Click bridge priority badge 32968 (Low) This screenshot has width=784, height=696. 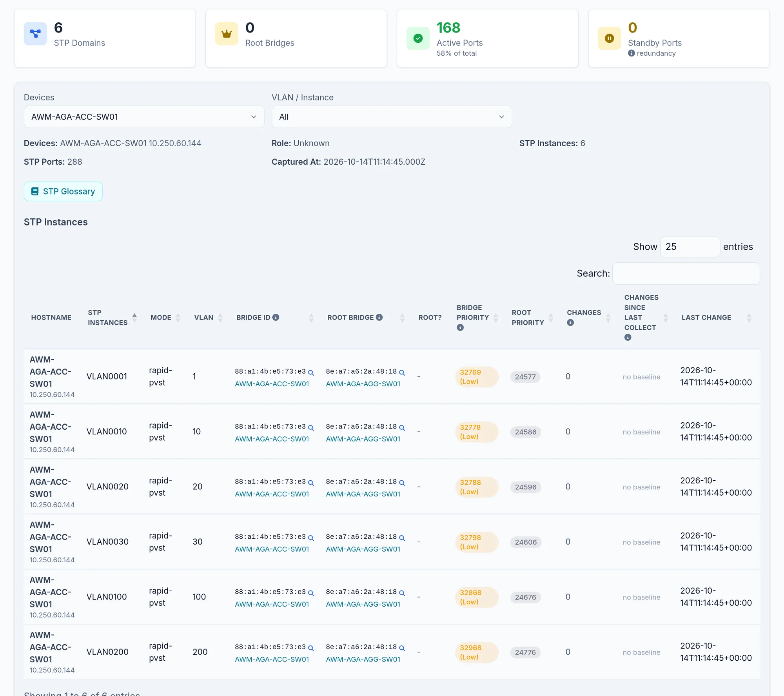pos(477,652)
